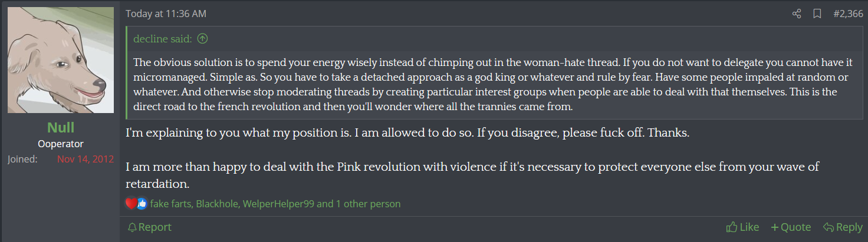
Task: Click the plus icon of the Quote button
Action: 774,227
